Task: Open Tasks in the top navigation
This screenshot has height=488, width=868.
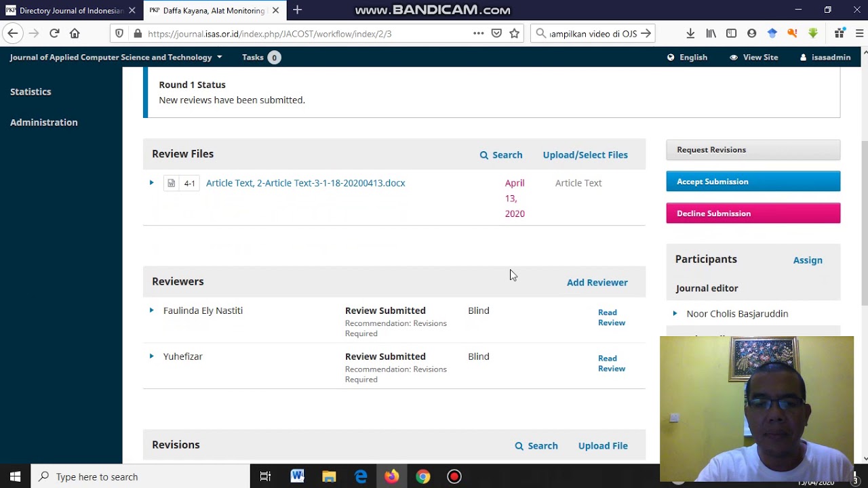Action: pyautogui.click(x=253, y=57)
